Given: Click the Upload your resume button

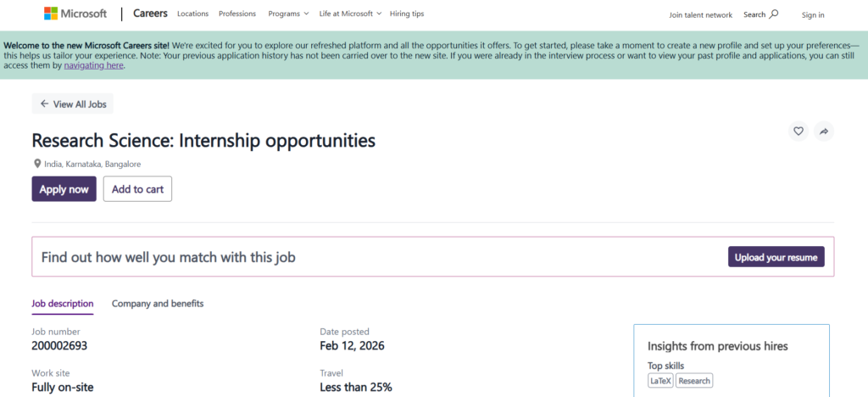Looking at the screenshot, I should (776, 257).
